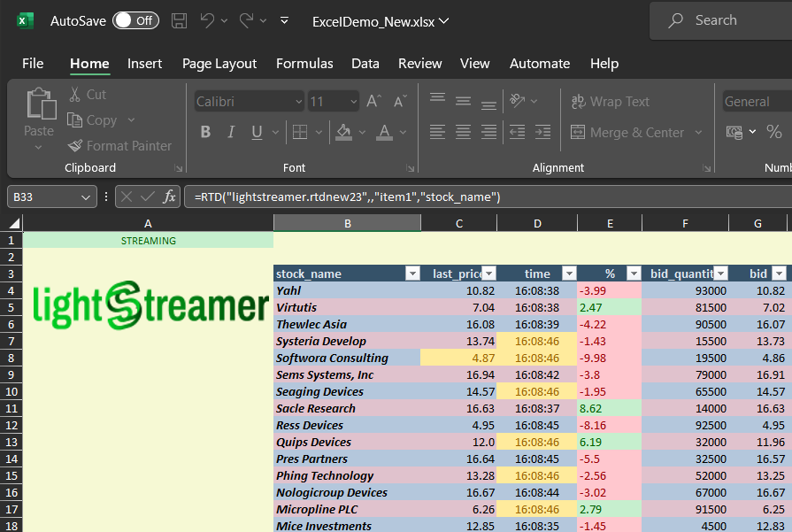Toggle italic formatting
The width and height of the screenshot is (792, 532).
(231, 132)
